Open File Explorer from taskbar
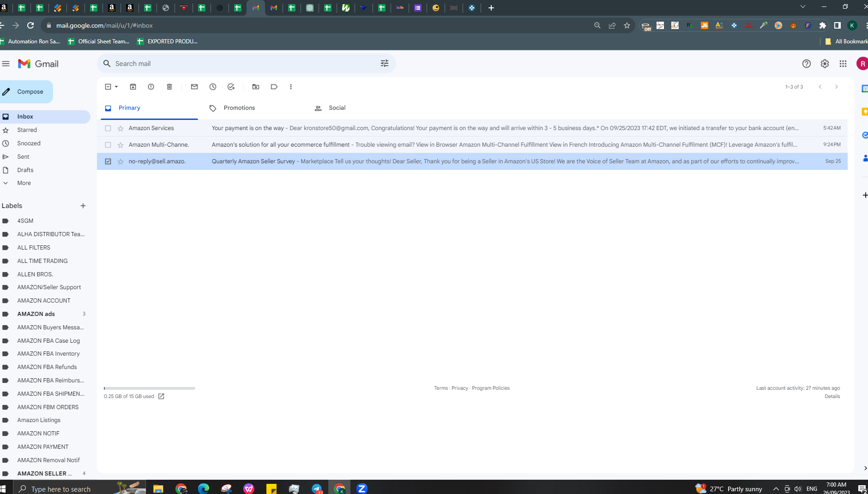The width and height of the screenshot is (868, 494). (158, 488)
